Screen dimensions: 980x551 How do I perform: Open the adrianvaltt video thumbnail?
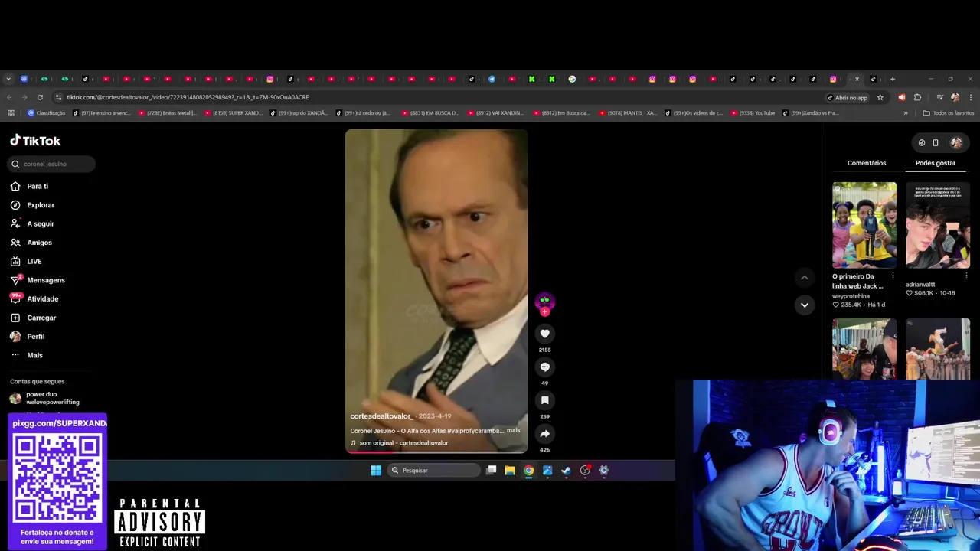[938, 225]
